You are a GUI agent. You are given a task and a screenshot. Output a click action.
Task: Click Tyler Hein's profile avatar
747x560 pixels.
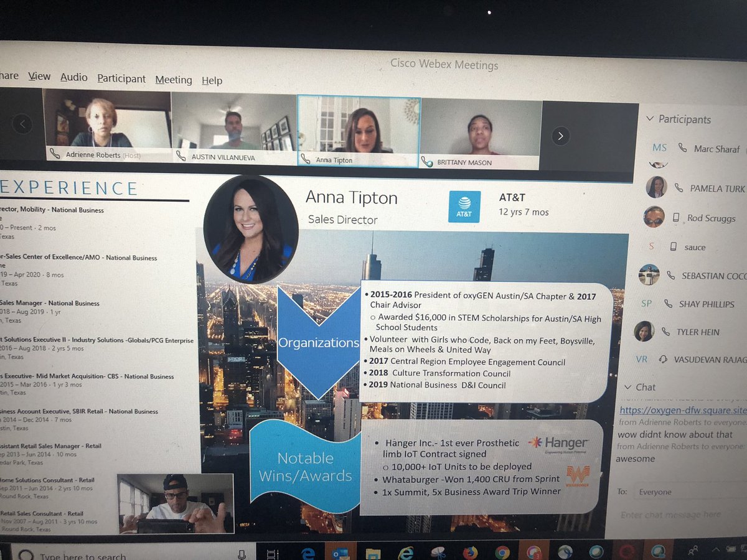click(x=644, y=331)
